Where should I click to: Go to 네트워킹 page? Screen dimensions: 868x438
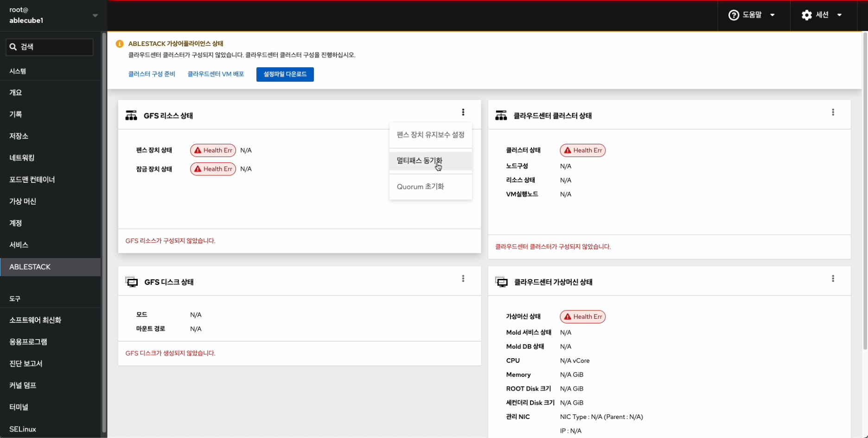coord(50,158)
